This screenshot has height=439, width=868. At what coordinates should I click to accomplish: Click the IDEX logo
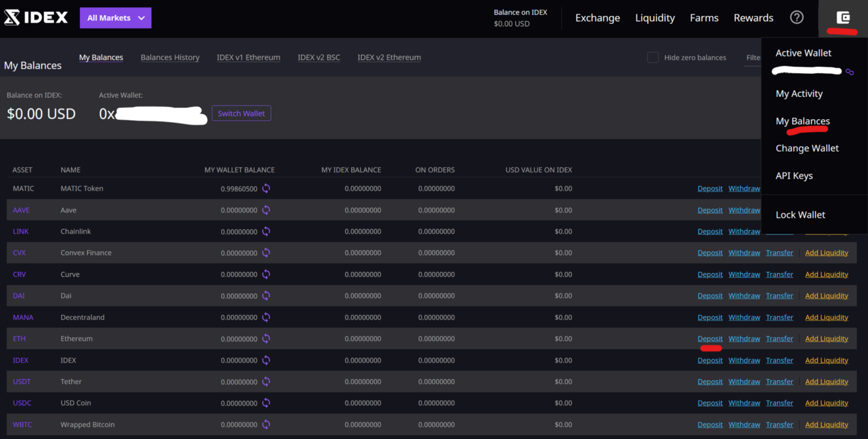(x=36, y=18)
